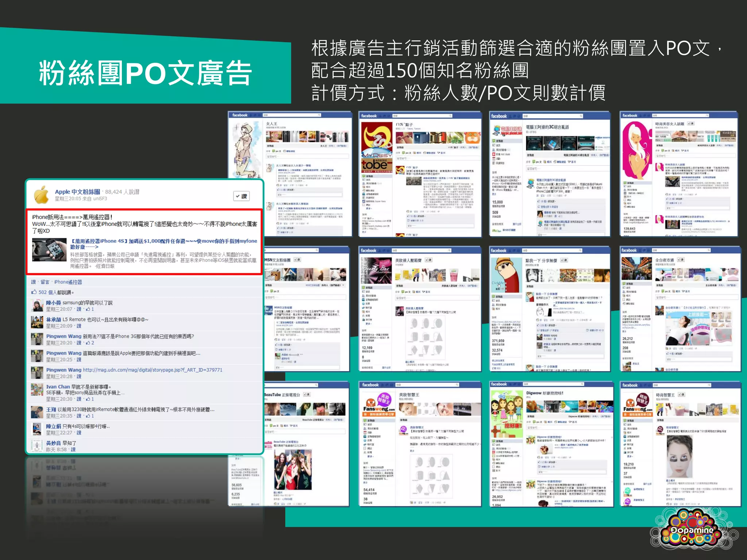This screenshot has height=560, width=747.
Task: Click facebook logo in 電腦王阿達 screenshot
Action: click(x=499, y=116)
